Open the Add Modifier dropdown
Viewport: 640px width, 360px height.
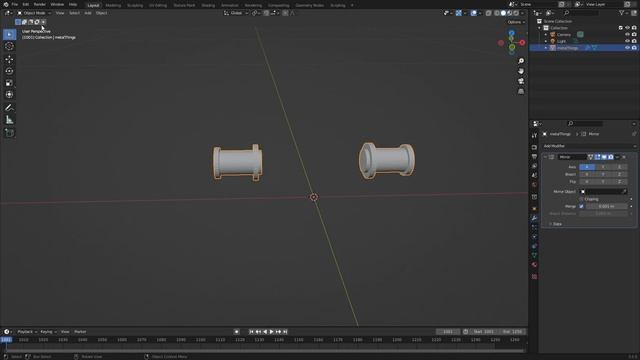(x=589, y=146)
